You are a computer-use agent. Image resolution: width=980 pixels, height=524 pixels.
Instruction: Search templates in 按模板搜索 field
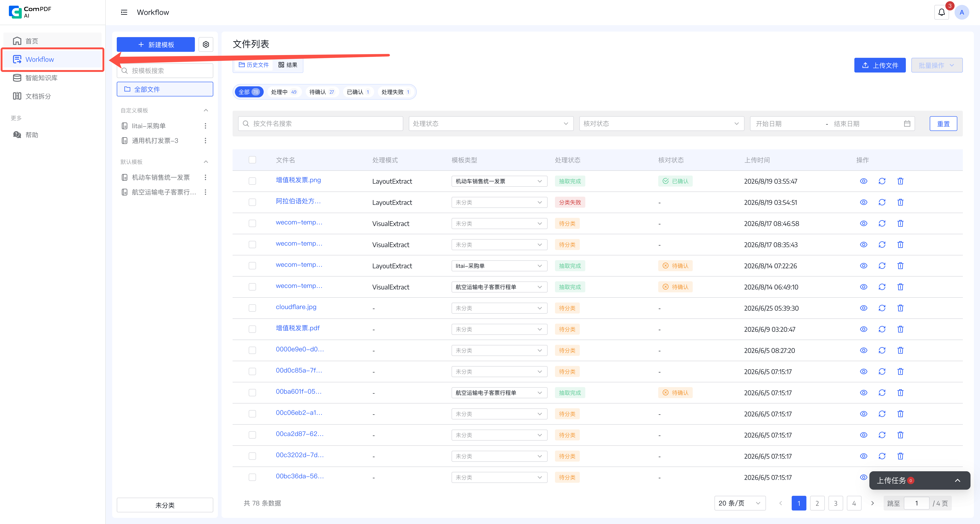coord(165,71)
